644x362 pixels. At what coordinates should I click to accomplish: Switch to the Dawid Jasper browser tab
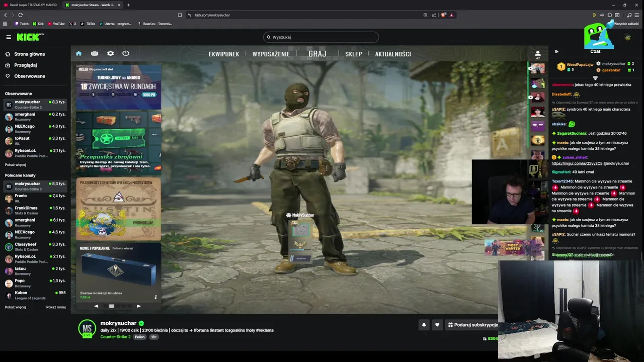coord(30,5)
